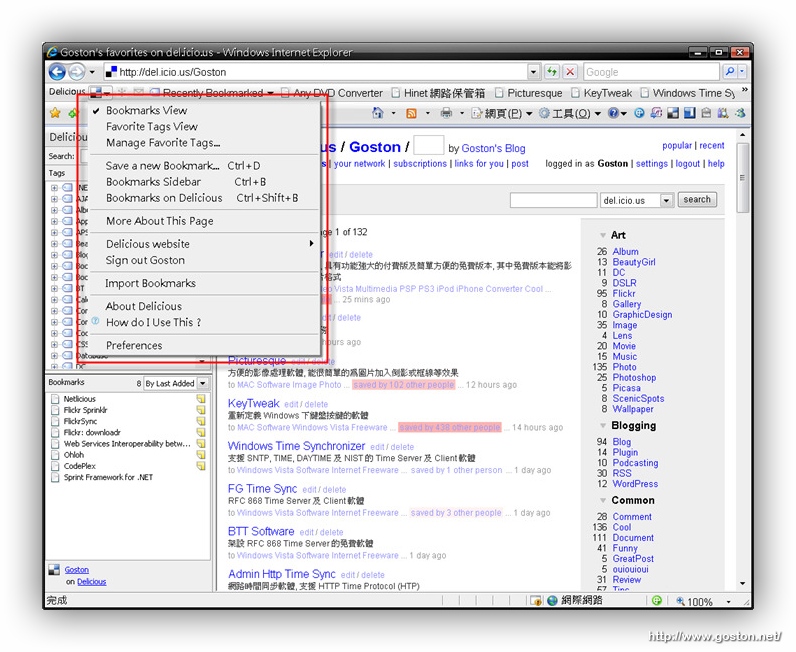Image resolution: width=796 pixels, height=652 pixels.
Task: Expand the CSS tag tree node
Action: pos(54,344)
